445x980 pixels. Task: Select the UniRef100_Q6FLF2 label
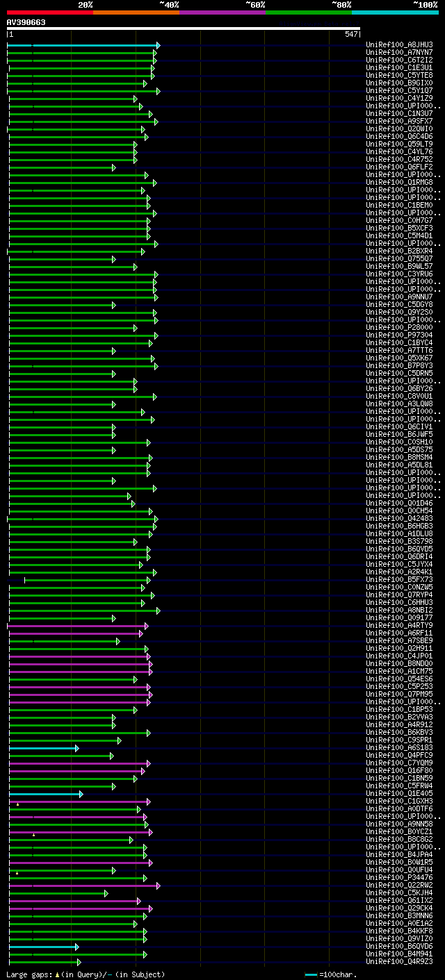[400, 167]
